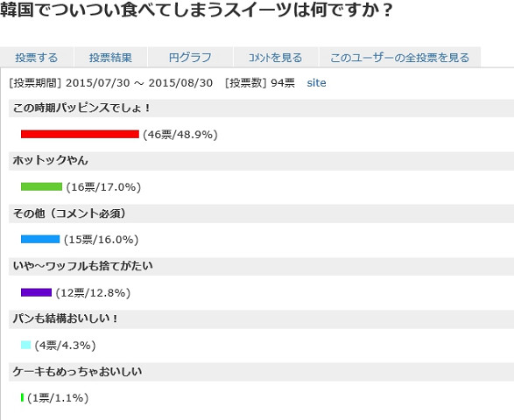Click the poll question title text

(x=196, y=10)
